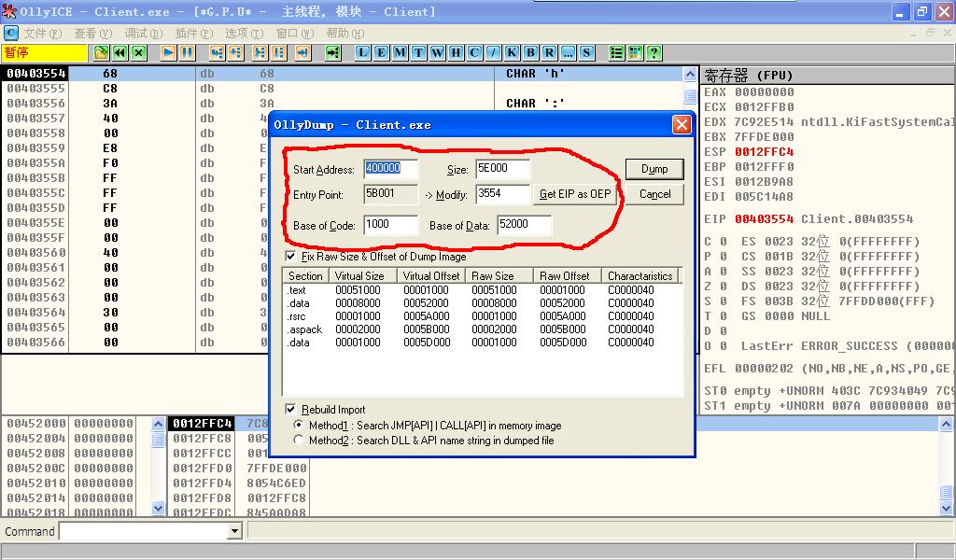The height and width of the screenshot is (560, 956).
Task: Click disassembly scrollbar up arrow
Action: [690, 75]
